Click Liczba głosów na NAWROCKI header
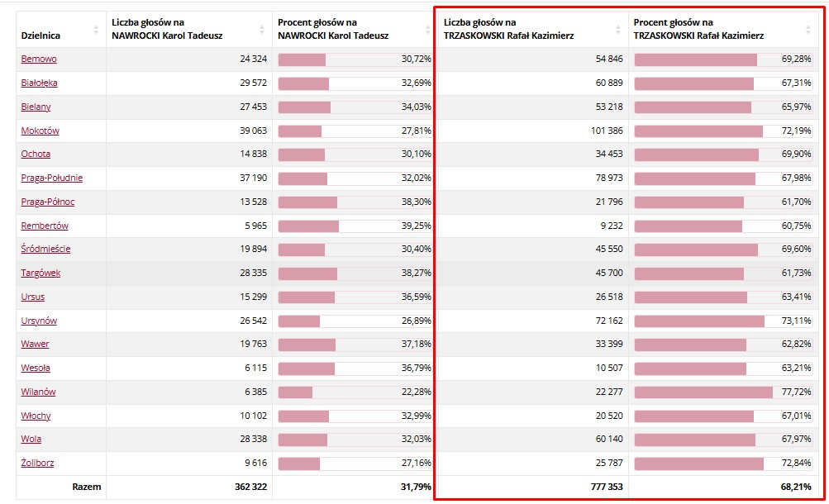The image size is (829, 504). pyautogui.click(x=167, y=29)
